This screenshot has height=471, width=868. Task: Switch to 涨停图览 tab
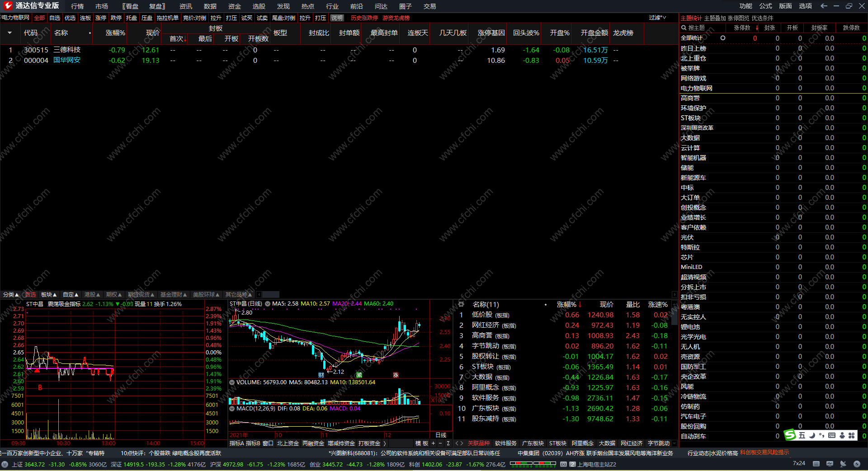coord(739,18)
